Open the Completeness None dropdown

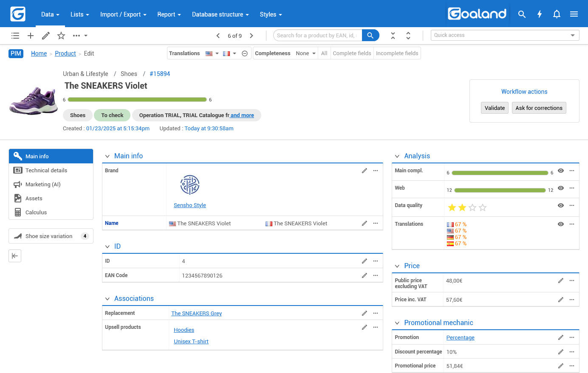(306, 53)
